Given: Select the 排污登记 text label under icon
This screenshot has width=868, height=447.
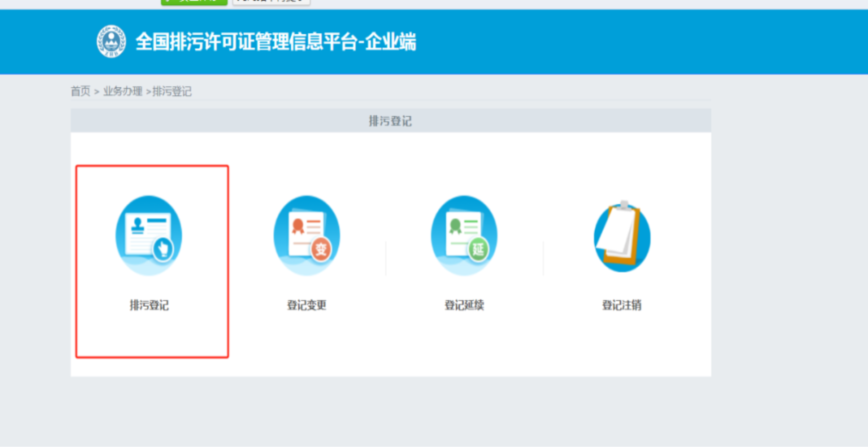Looking at the screenshot, I should (x=149, y=305).
